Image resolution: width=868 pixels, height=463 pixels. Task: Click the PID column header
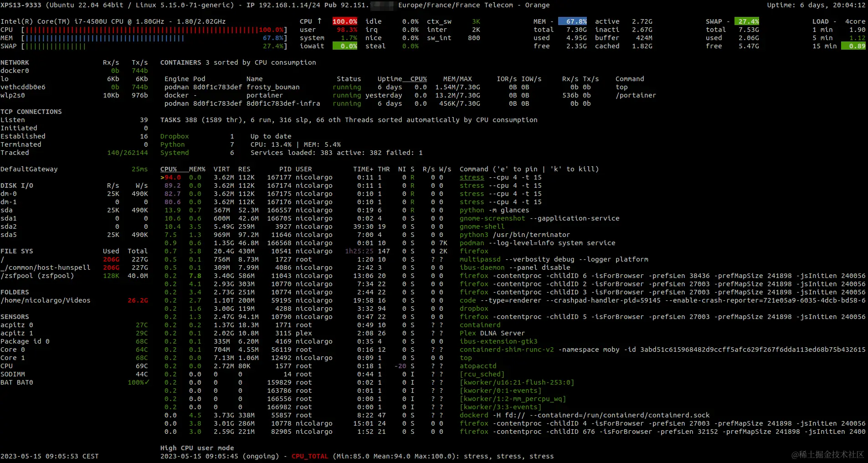(x=285, y=169)
